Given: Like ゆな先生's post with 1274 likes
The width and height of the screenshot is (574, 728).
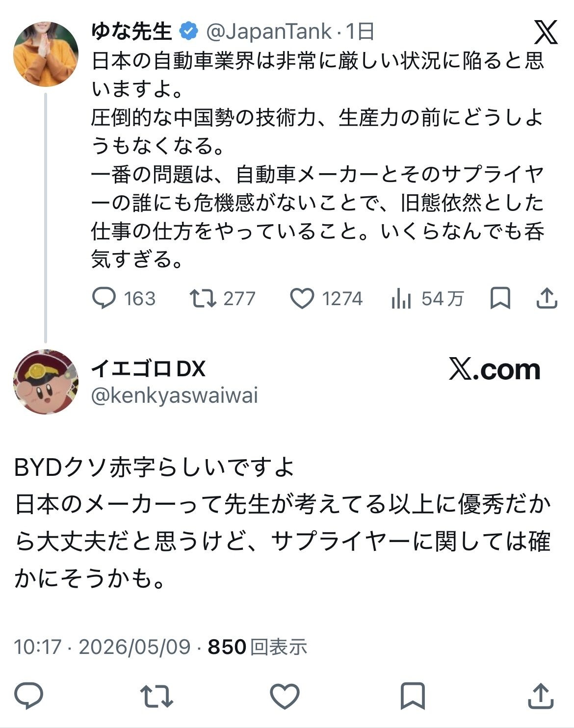Looking at the screenshot, I should click(x=326, y=298).
